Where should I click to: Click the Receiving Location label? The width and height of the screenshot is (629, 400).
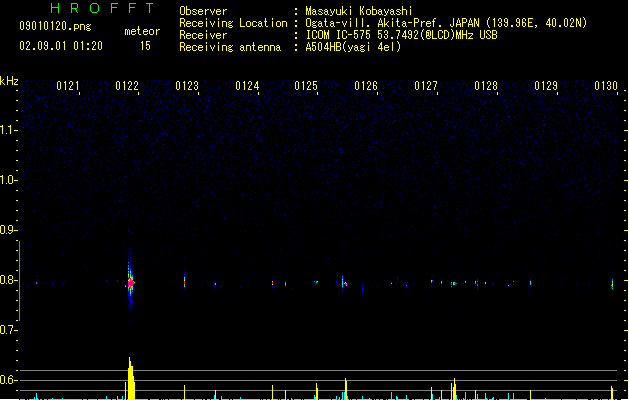233,23
